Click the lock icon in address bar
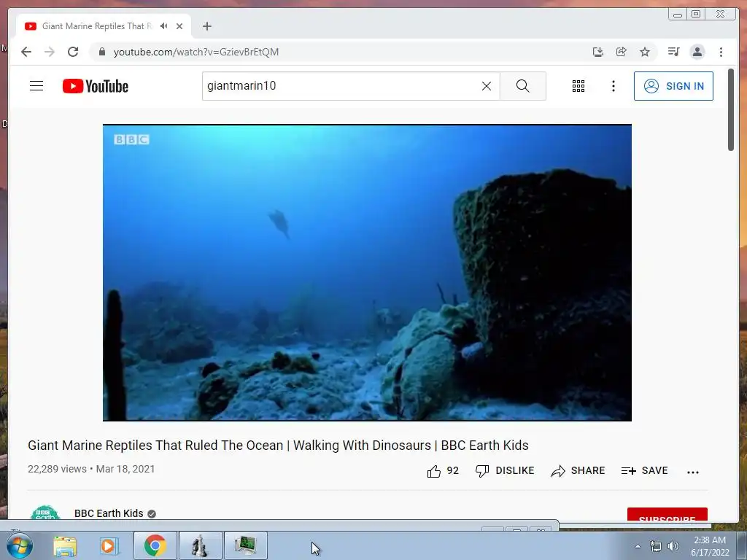Viewport: 747px width, 560px height. [101, 52]
